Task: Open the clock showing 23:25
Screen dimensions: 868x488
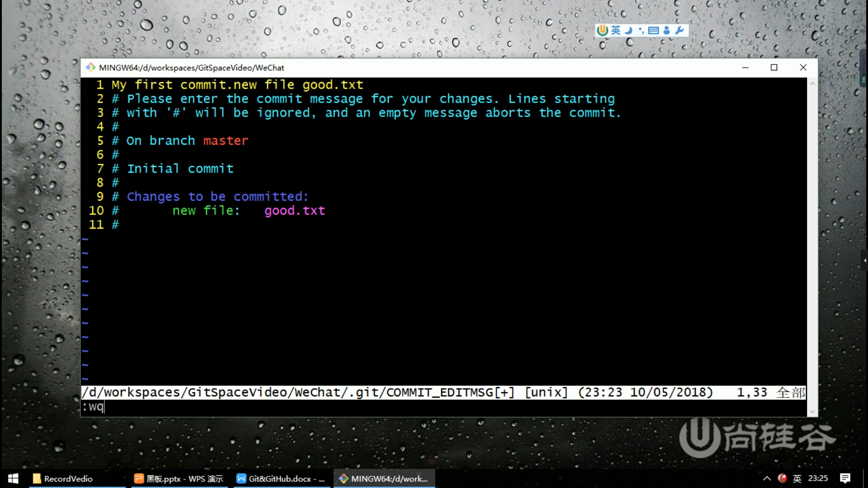Action: point(818,479)
